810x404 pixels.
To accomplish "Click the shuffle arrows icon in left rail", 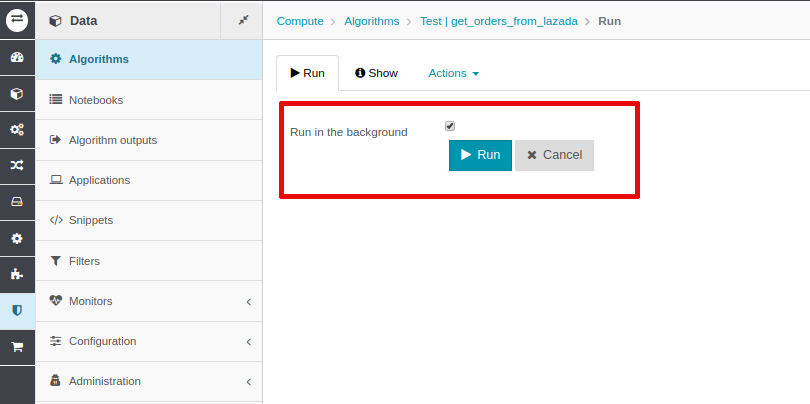I will (17, 165).
